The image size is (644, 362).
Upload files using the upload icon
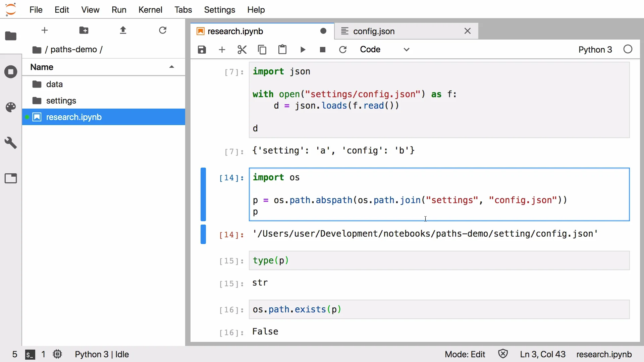coord(123,31)
